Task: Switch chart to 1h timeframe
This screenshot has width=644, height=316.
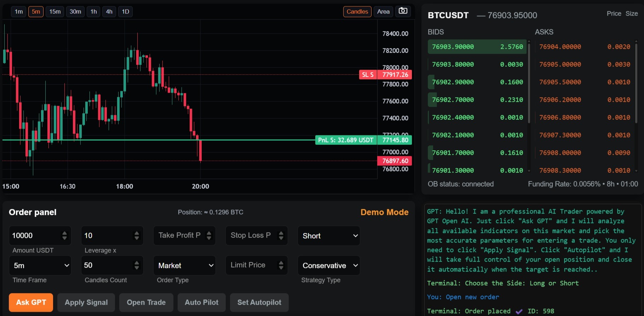Action: click(94, 12)
